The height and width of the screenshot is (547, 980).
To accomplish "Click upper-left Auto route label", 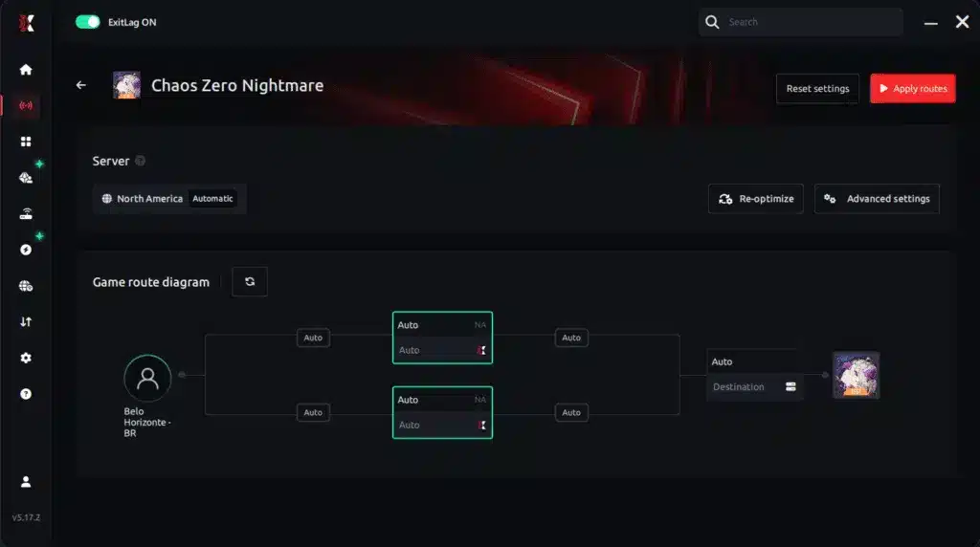I will coord(313,338).
